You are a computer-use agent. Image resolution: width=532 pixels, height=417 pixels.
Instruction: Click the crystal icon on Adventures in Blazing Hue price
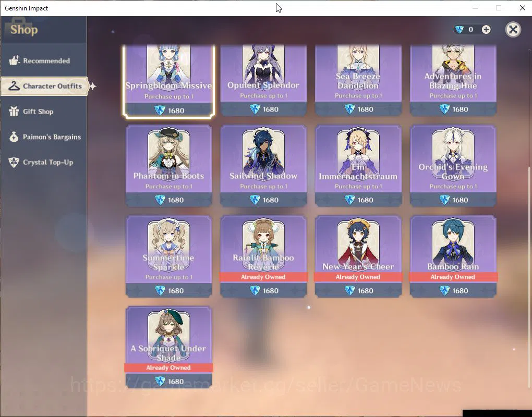(444, 109)
